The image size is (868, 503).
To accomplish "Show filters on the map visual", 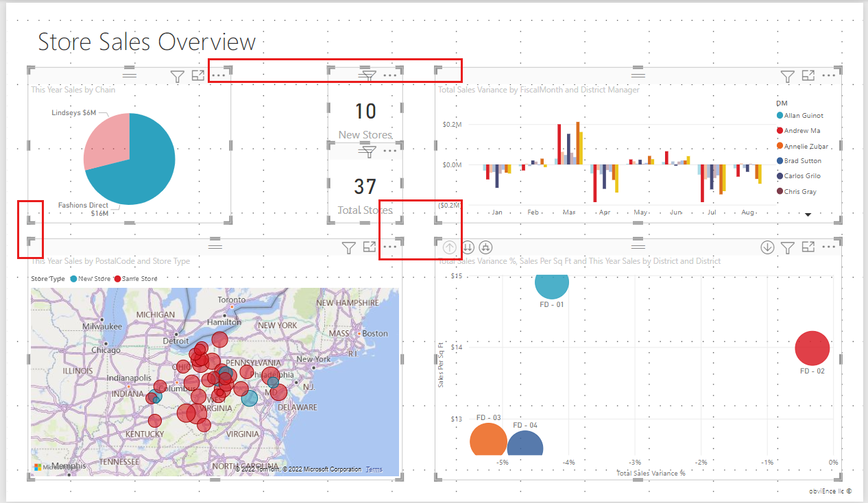I will point(349,247).
